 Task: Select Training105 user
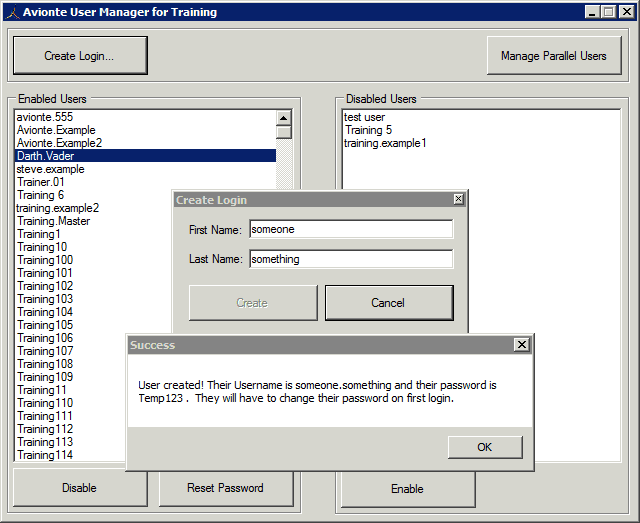coord(93,325)
